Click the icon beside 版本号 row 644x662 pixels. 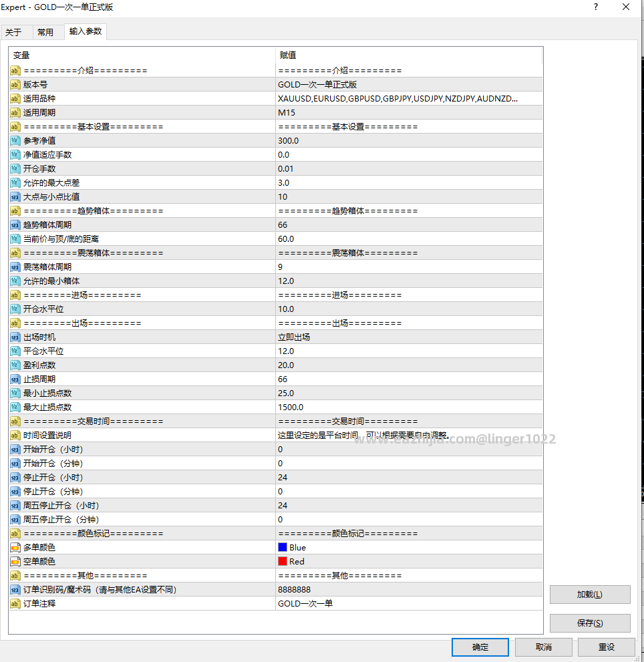pos(15,84)
